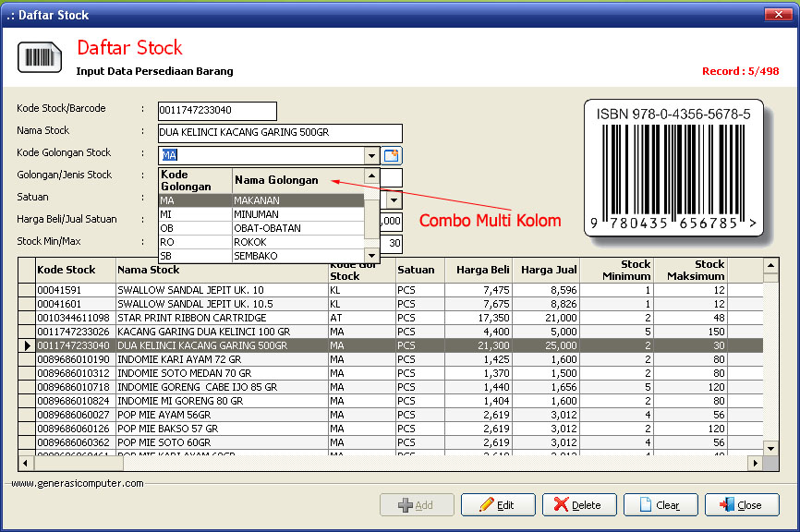Open the Satuan dropdown arrow
Image resolution: width=800 pixels, height=532 pixels.
tap(394, 199)
